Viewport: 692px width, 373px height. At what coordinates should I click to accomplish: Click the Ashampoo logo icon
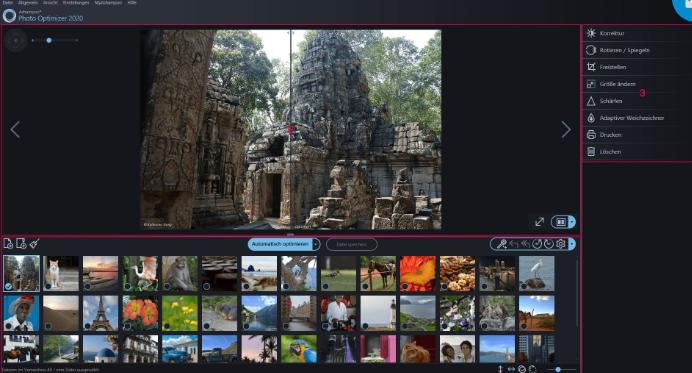pyautogui.click(x=9, y=16)
